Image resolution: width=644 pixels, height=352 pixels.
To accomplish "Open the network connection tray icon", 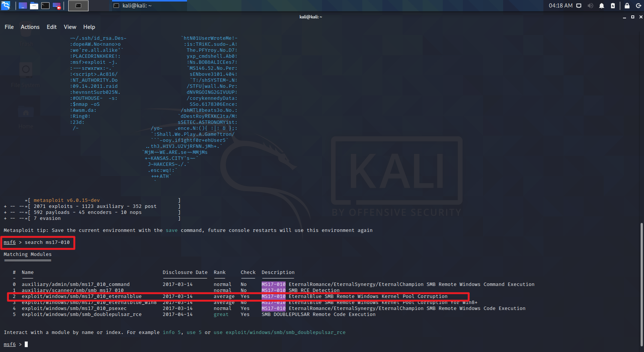I will click(x=579, y=6).
